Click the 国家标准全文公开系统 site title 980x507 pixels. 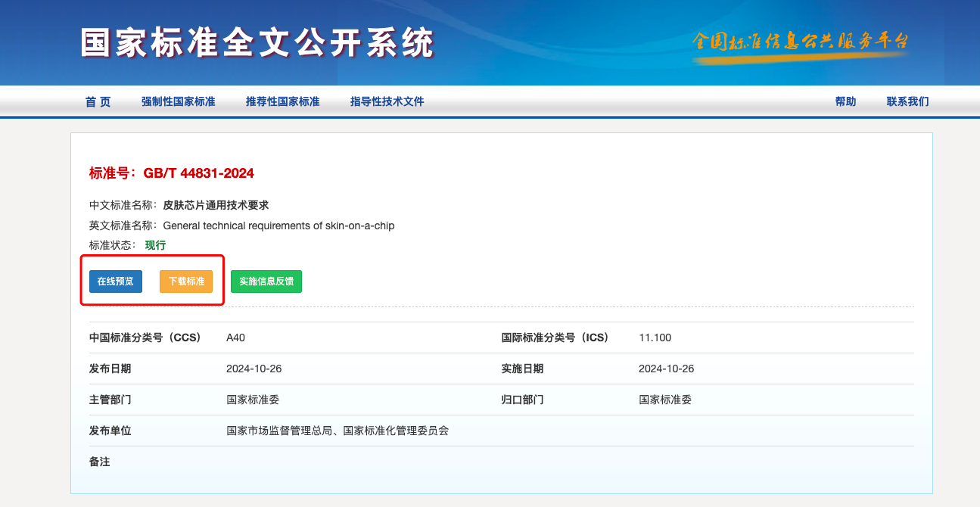257,44
